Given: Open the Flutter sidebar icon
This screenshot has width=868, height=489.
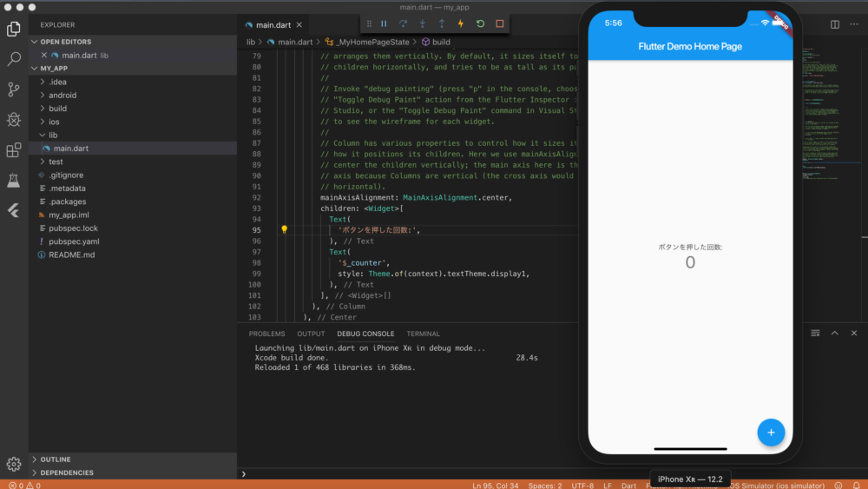Looking at the screenshot, I should pyautogui.click(x=14, y=210).
